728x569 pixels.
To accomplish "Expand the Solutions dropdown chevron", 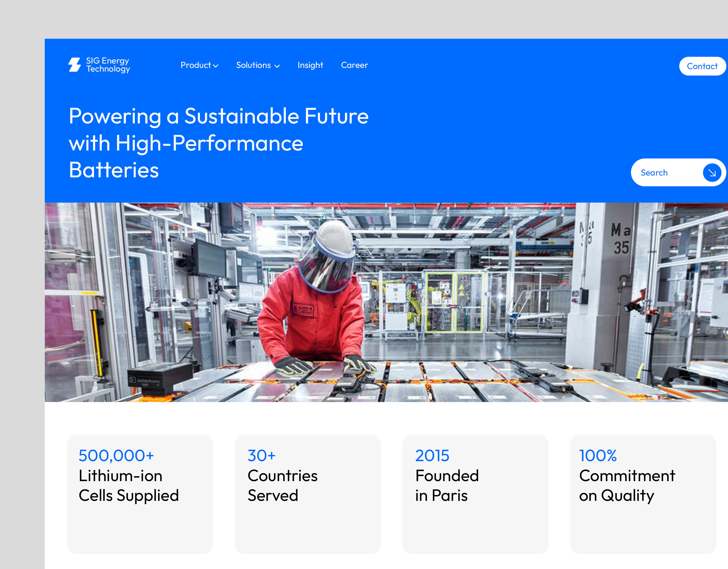I will 277,66.
